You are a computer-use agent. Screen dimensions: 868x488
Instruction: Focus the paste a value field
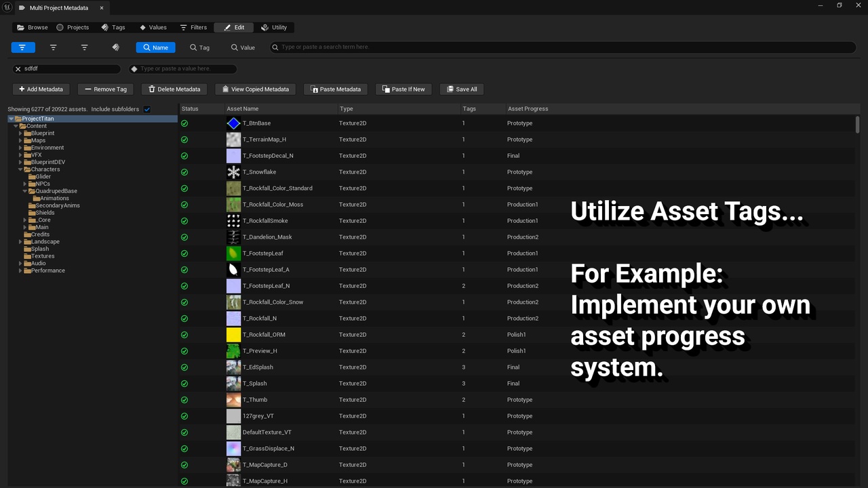point(183,69)
